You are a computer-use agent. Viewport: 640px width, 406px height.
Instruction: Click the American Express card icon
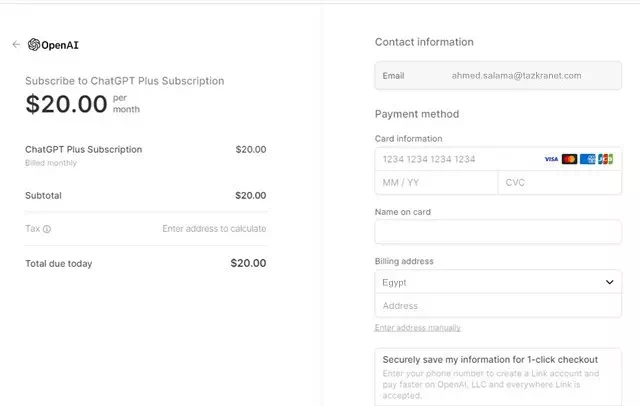[x=587, y=159]
